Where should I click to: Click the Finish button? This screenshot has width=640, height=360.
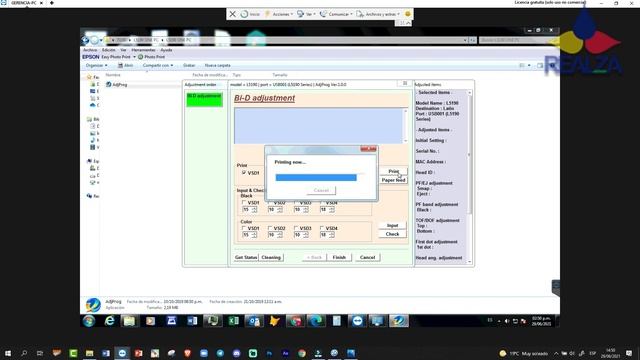coord(339,257)
